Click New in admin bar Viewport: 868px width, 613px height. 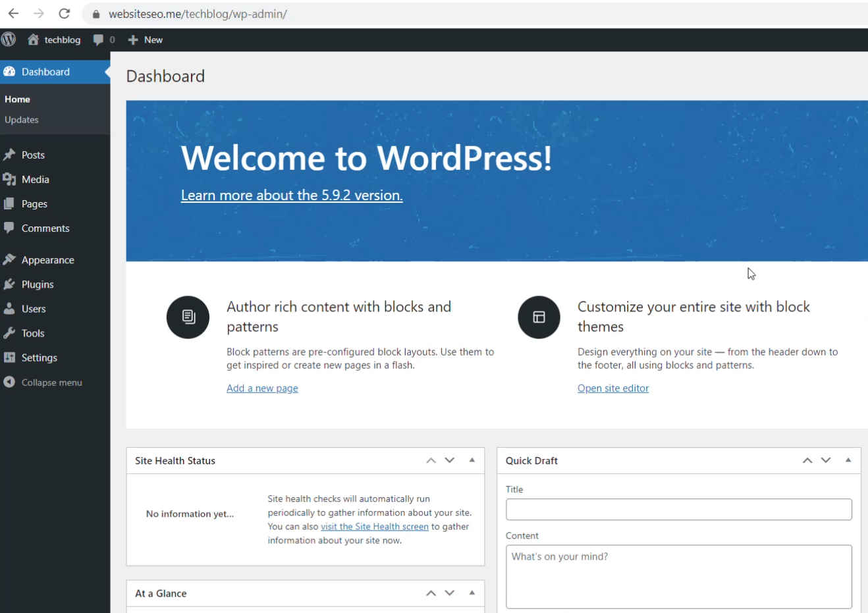click(x=153, y=40)
